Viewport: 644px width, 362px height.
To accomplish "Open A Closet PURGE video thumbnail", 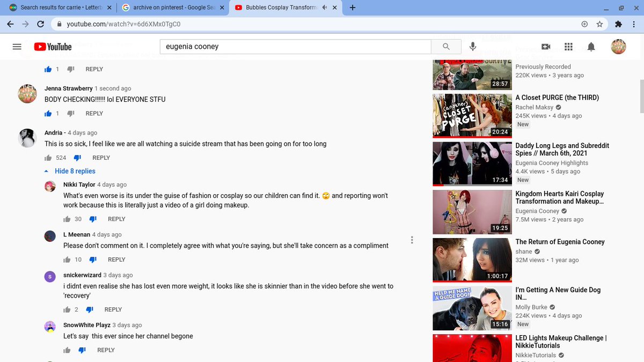I will (x=472, y=116).
